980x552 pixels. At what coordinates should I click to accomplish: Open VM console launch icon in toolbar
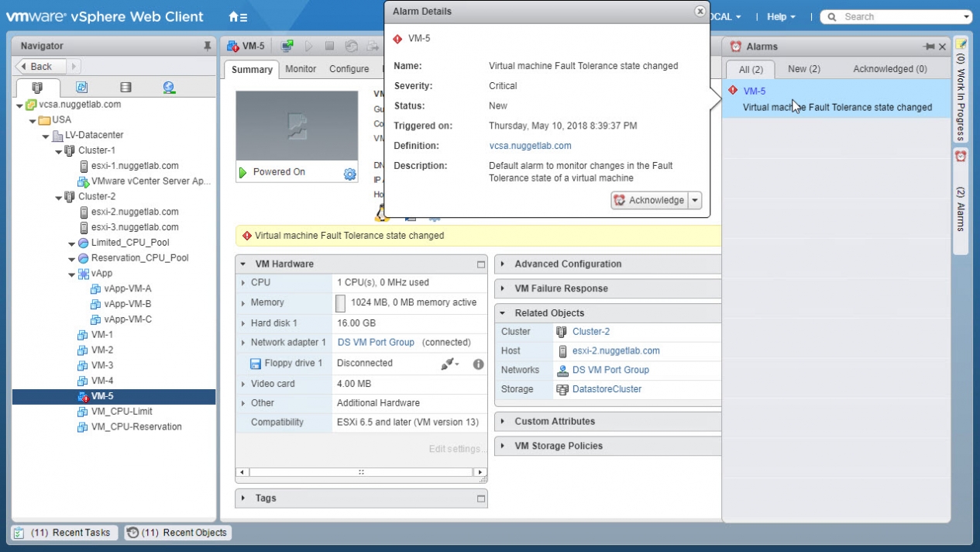tap(287, 47)
